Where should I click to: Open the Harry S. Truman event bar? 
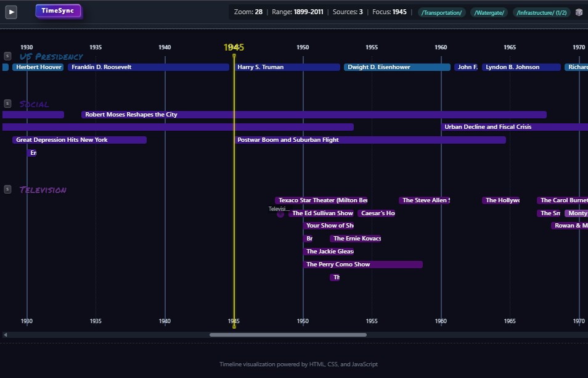[287, 67]
